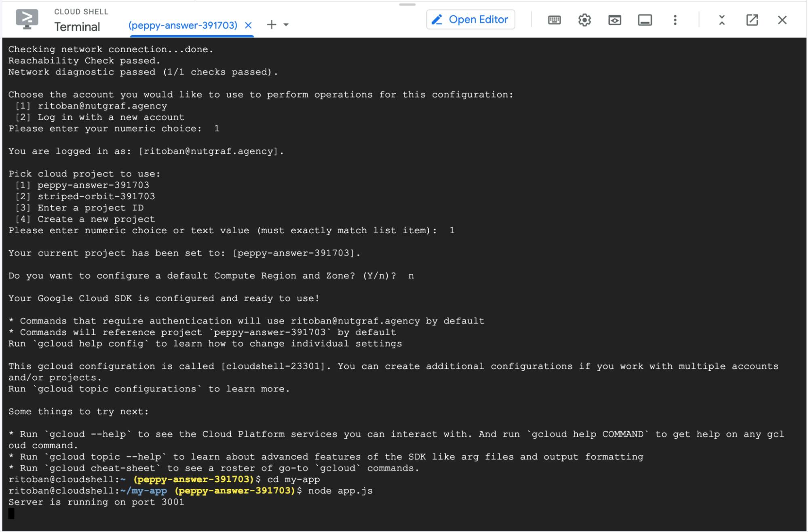Close the peppy-answer-391703 tab
This screenshot has height=532, width=808.
(x=248, y=25)
